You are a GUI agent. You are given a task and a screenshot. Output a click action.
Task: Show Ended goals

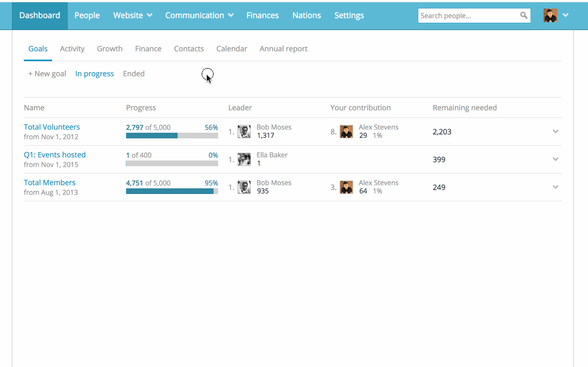pos(134,74)
